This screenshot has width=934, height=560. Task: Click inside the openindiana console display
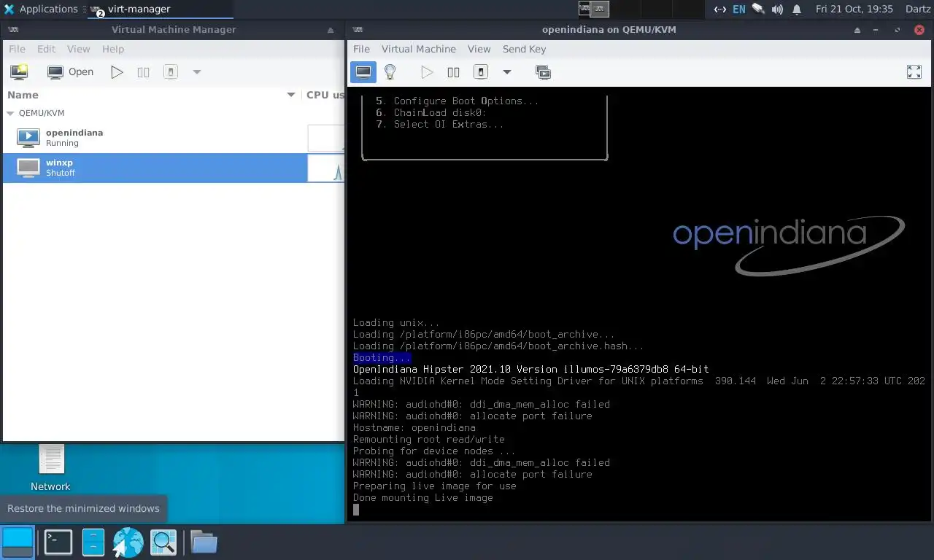(640, 304)
